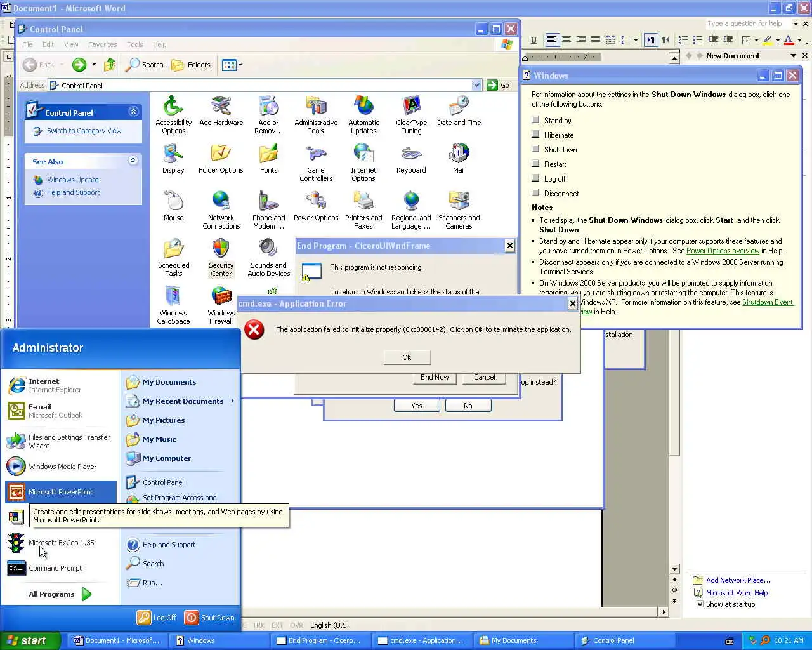The width and height of the screenshot is (812, 650).
Task: Open the Mail icon
Action: pyautogui.click(x=459, y=159)
